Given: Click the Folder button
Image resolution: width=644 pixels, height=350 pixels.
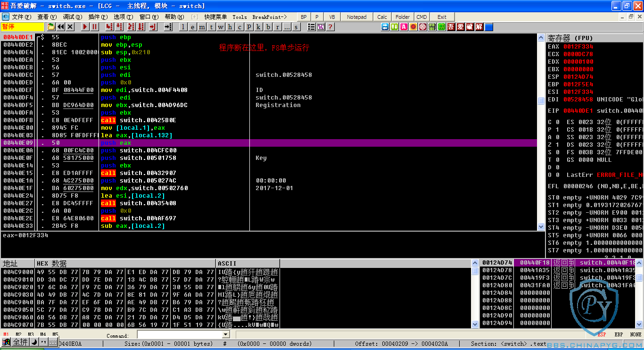Looking at the screenshot, I should [403, 17].
